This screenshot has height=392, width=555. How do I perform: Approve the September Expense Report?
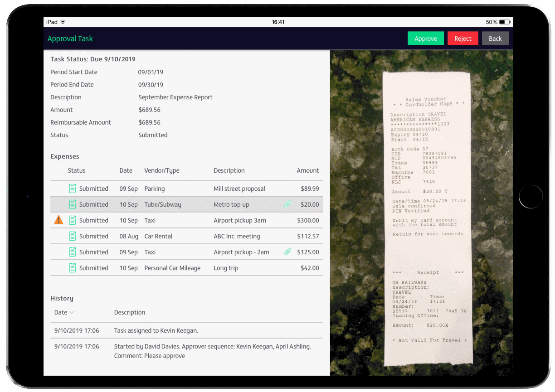425,38
